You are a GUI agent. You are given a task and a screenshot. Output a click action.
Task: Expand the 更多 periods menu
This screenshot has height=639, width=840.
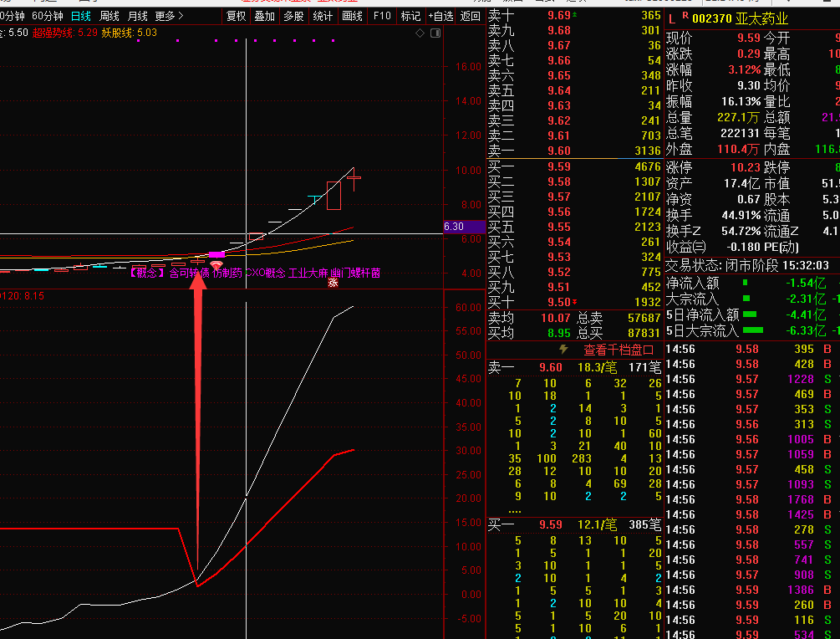169,16
